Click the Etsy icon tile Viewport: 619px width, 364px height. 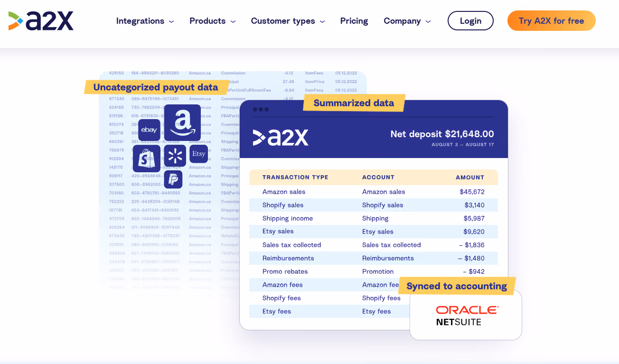pyautogui.click(x=199, y=154)
